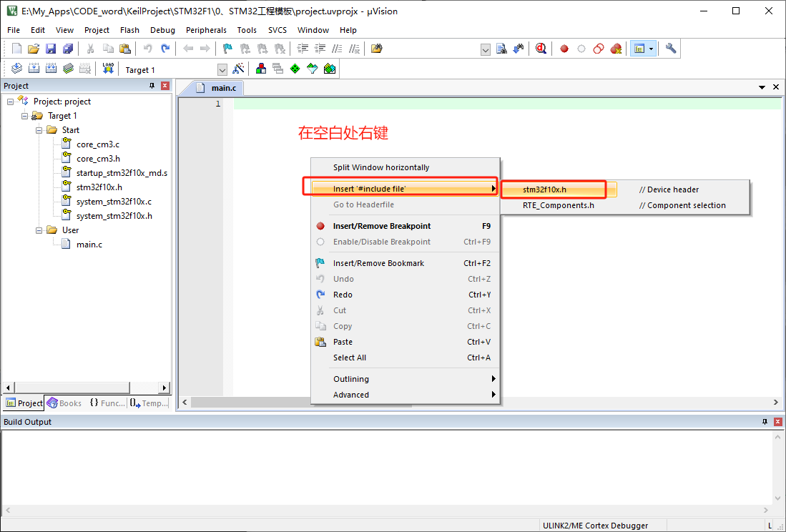The width and height of the screenshot is (786, 532).
Task: Click the Batch Build icon
Action: tap(68, 69)
